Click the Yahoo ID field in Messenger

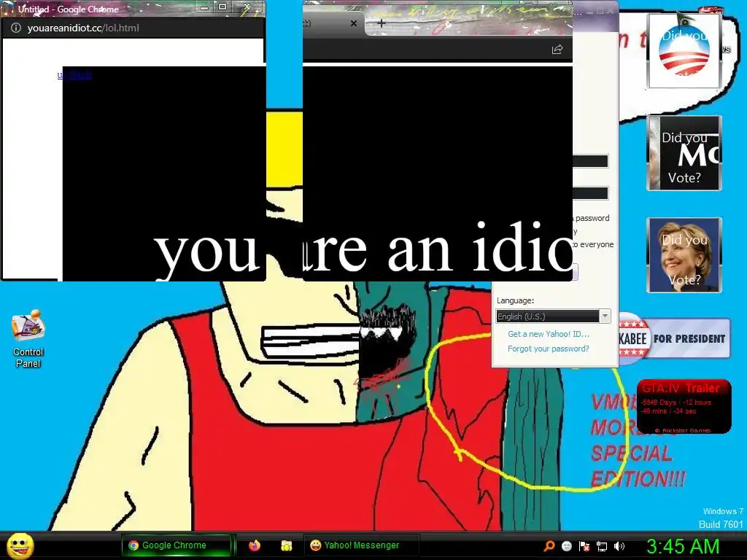[591, 161]
